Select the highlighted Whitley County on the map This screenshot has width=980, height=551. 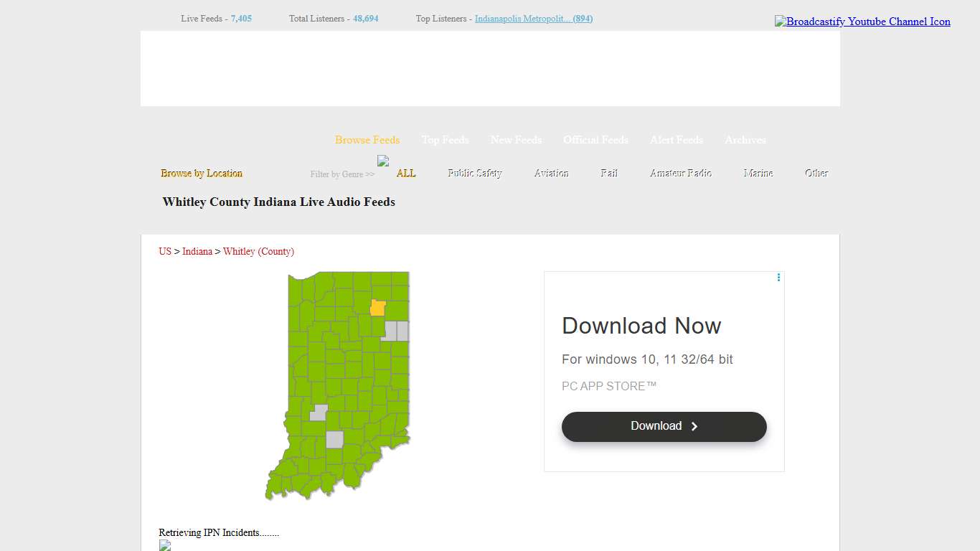coord(377,308)
